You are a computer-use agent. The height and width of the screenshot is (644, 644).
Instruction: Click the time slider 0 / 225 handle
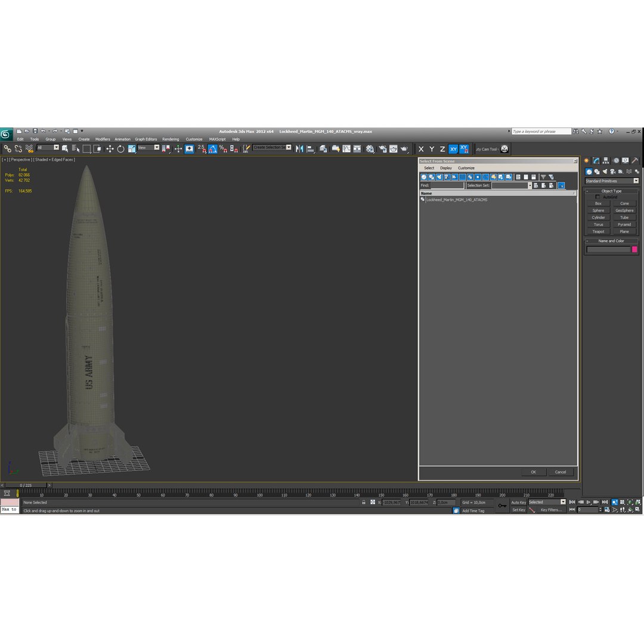pos(26,485)
